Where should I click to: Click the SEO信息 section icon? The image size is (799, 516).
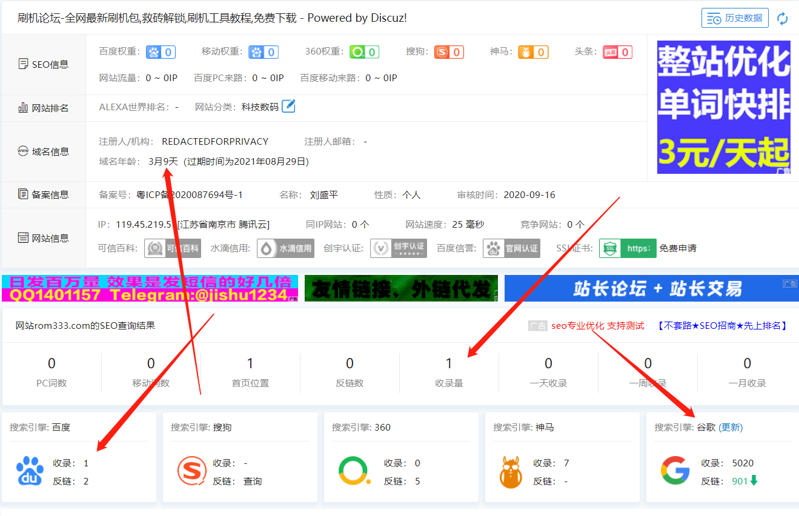pos(23,64)
